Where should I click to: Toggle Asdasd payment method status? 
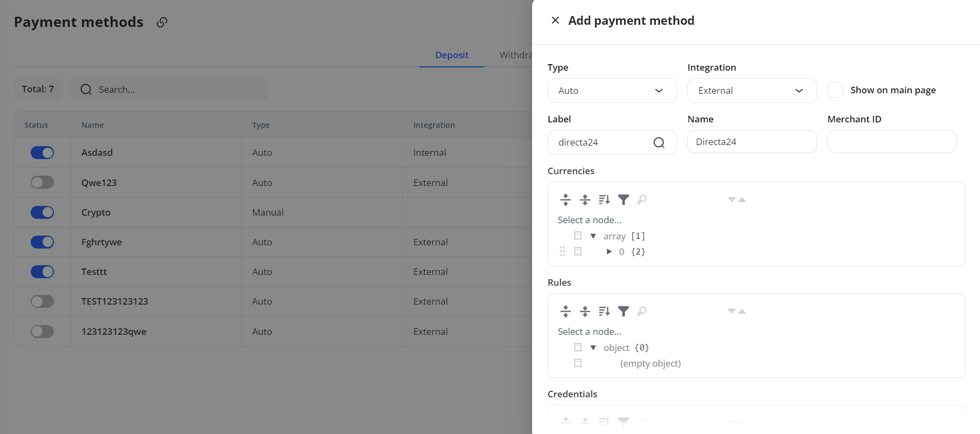pos(42,153)
